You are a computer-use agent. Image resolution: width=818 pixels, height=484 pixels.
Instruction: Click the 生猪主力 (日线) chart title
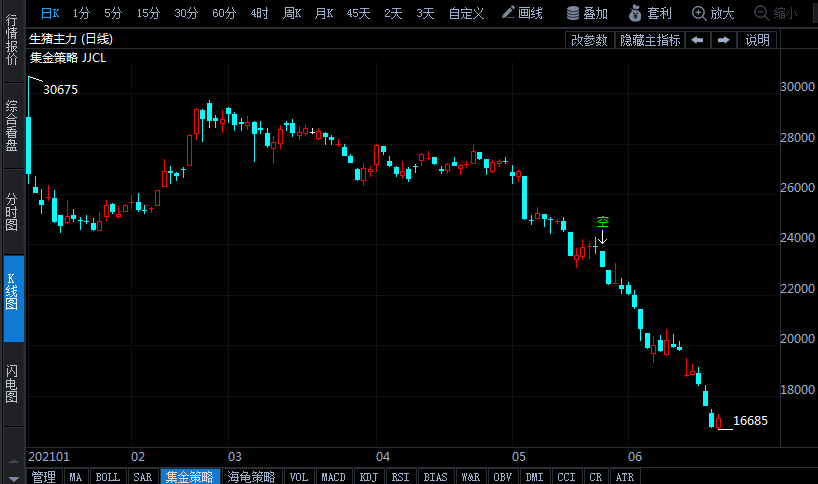pyautogui.click(x=71, y=39)
